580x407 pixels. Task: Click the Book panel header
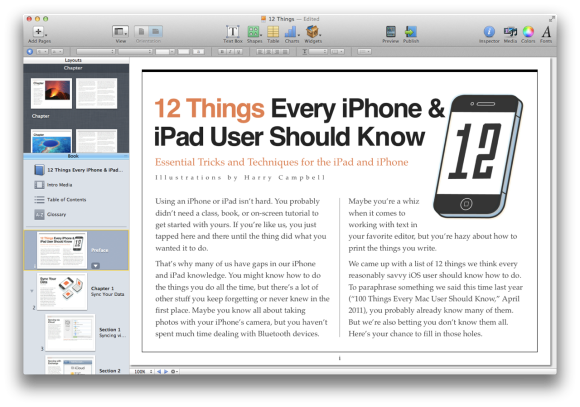76,156
